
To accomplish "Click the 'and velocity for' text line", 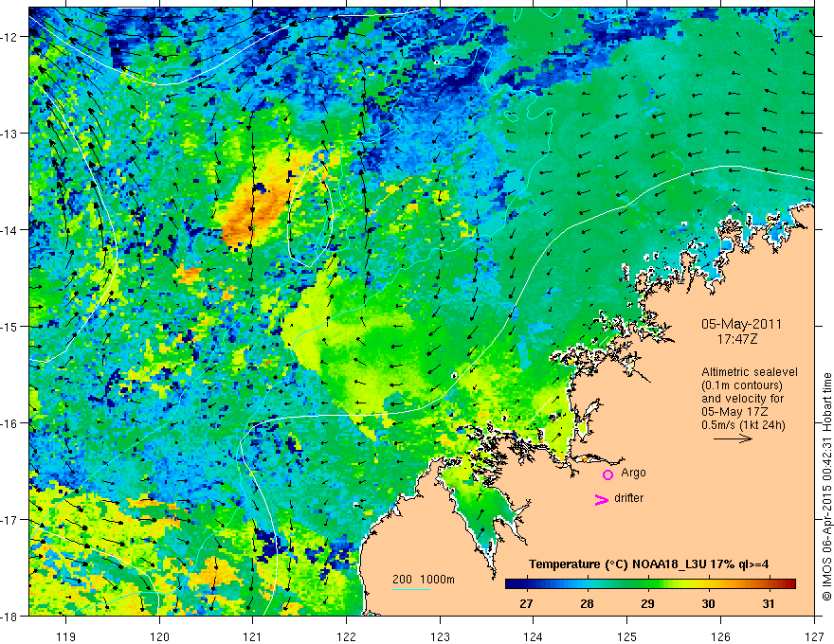I will 742,399.
